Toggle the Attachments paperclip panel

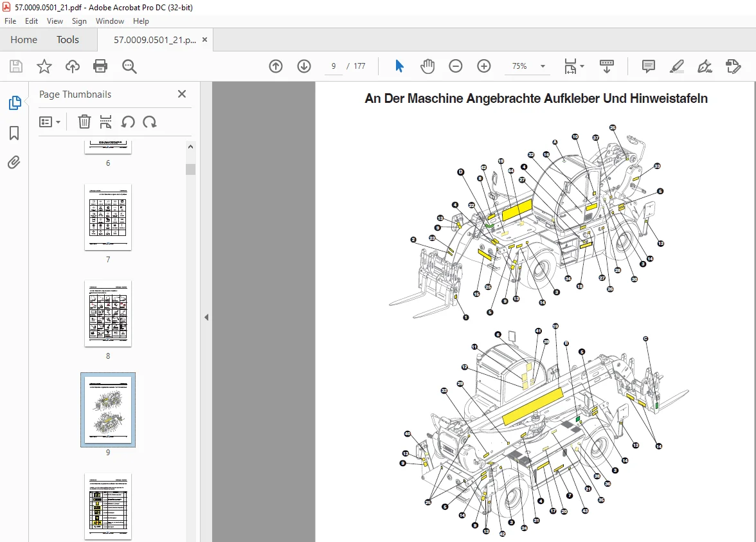pyautogui.click(x=14, y=163)
